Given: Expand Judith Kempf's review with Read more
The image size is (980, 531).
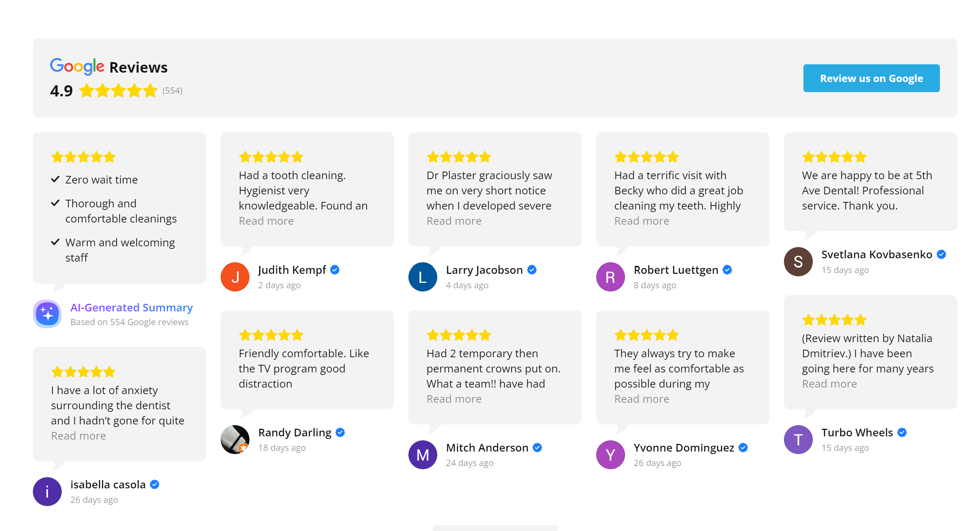Looking at the screenshot, I should point(266,221).
